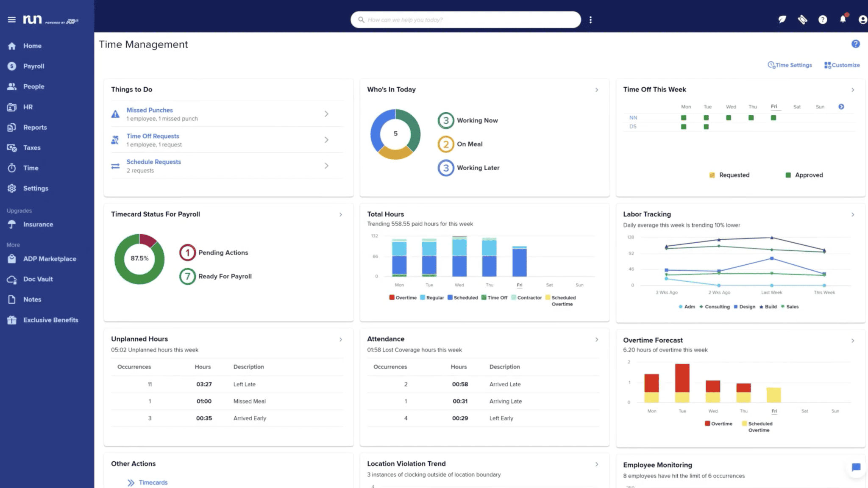The height and width of the screenshot is (488, 868).
Task: Expand the Missed Punches row
Action: pyautogui.click(x=326, y=114)
